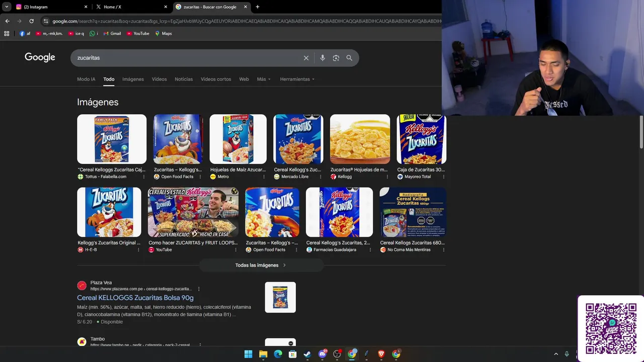Reload the page with the refresh icon
Screen dimensions: 644x362
[x=31, y=21]
